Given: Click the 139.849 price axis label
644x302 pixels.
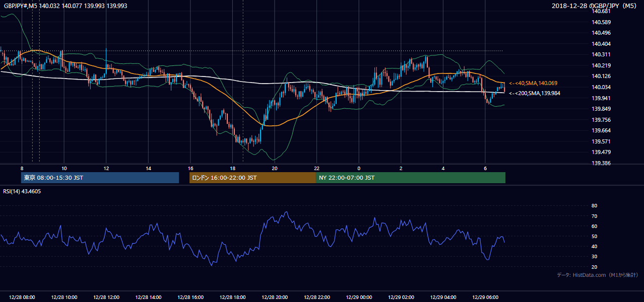Looking at the screenshot, I should (602, 109).
